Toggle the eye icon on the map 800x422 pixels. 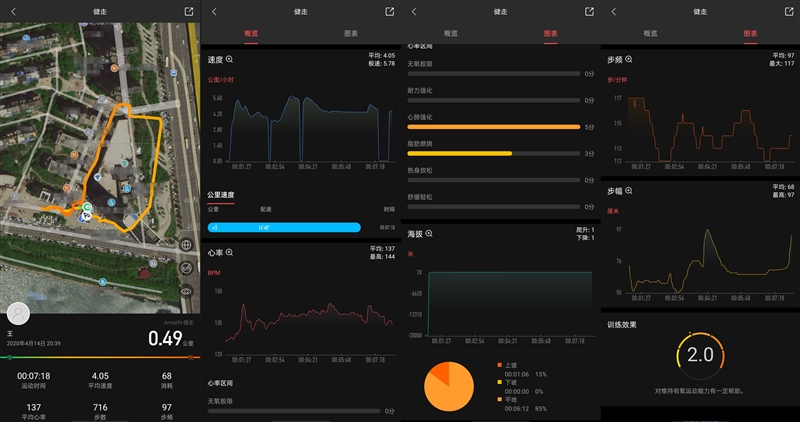[187, 291]
